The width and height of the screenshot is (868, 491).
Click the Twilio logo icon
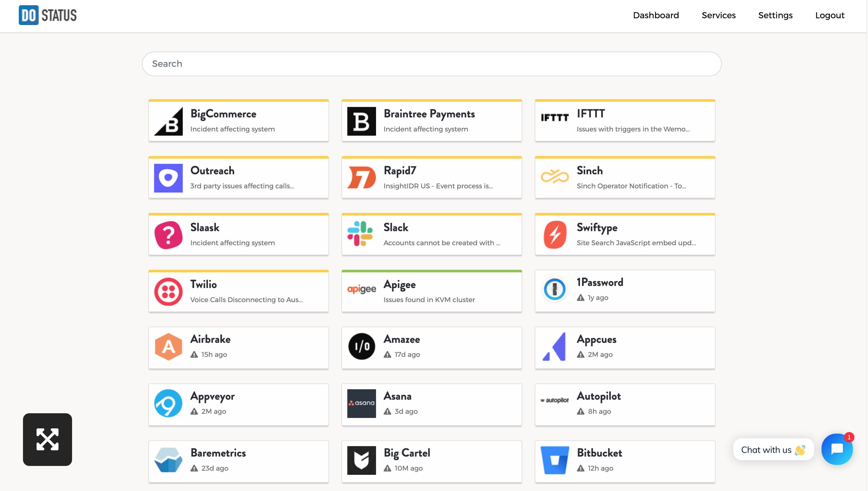(x=168, y=291)
